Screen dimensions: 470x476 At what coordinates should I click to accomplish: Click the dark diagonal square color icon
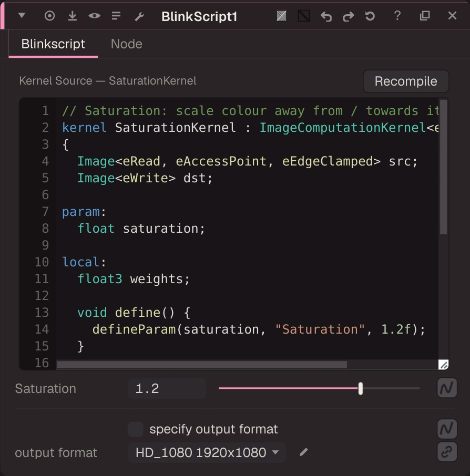click(x=304, y=16)
